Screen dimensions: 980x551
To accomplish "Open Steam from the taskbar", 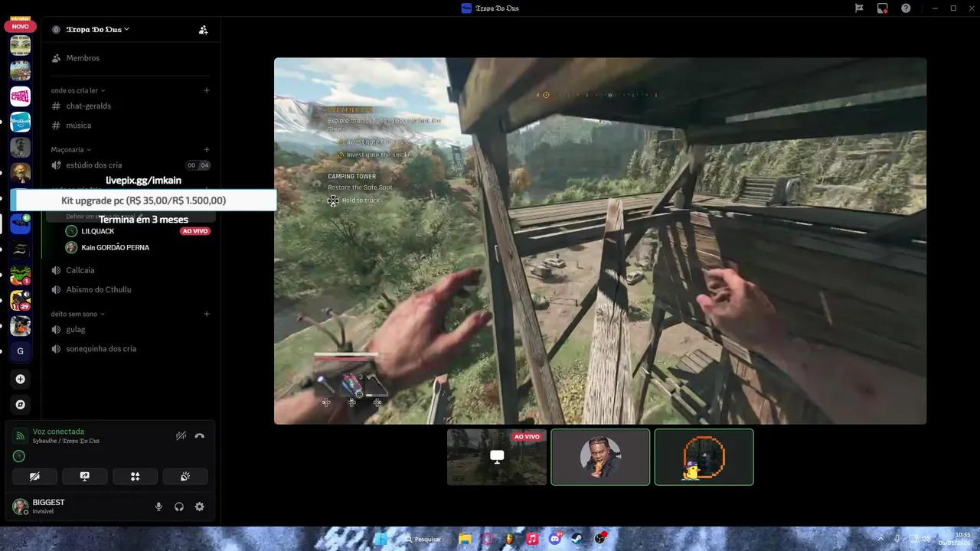I will click(577, 539).
